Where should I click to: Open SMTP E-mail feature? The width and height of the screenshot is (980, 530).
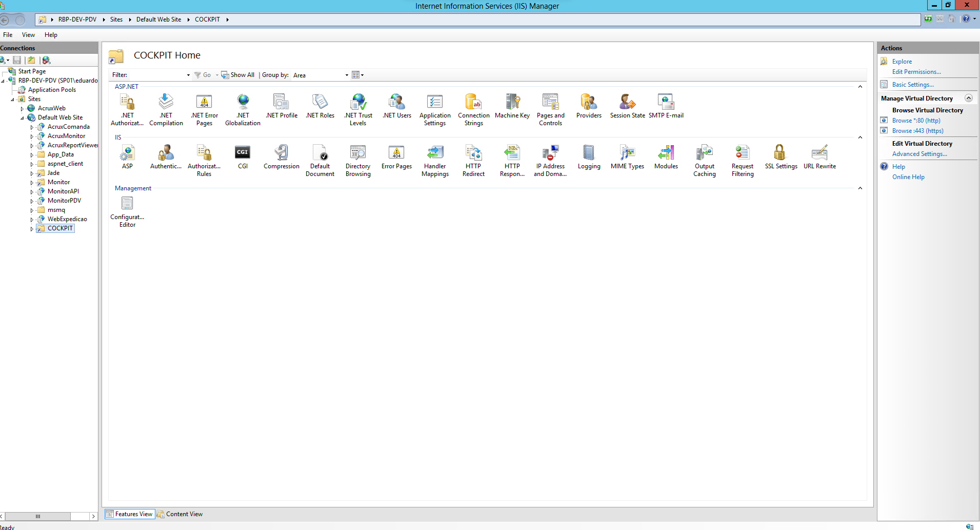pos(666,106)
